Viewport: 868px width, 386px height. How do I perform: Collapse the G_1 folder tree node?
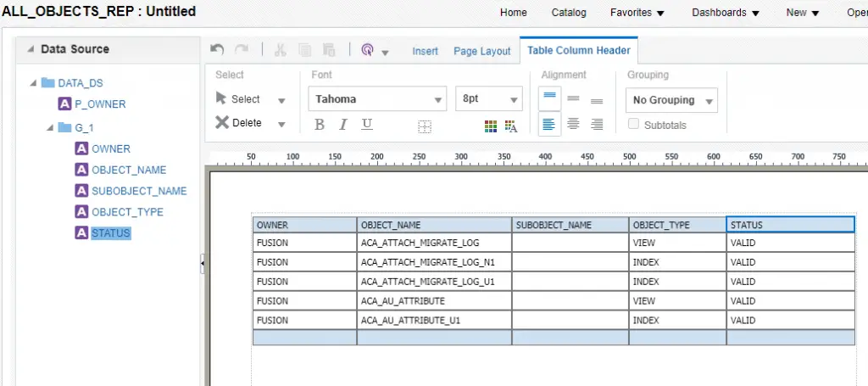[x=50, y=128]
